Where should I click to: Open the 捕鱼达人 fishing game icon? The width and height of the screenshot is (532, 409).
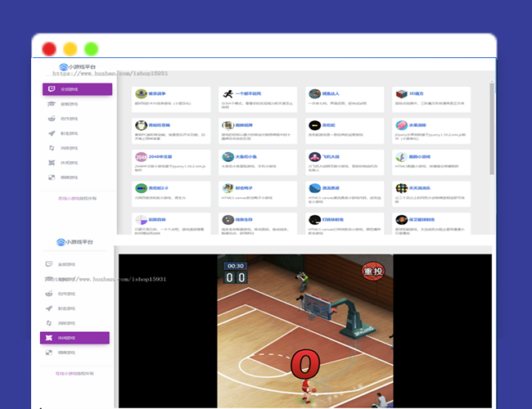pyautogui.click(x=314, y=93)
